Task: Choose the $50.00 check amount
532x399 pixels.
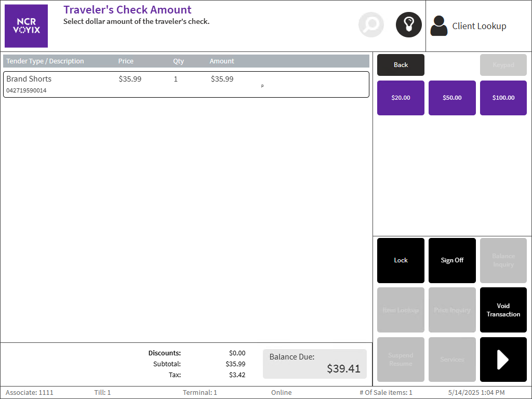Action: click(x=452, y=98)
